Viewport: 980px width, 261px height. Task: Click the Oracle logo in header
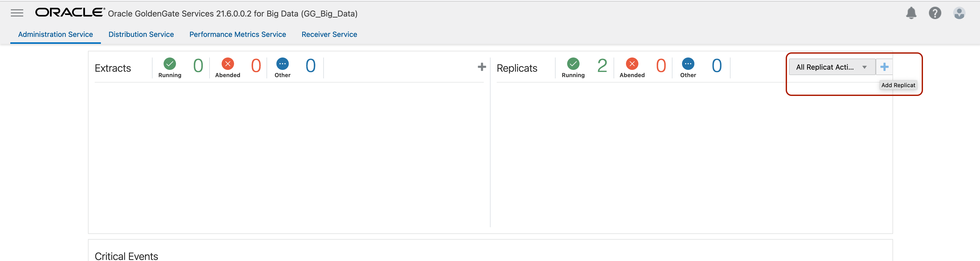click(x=70, y=13)
